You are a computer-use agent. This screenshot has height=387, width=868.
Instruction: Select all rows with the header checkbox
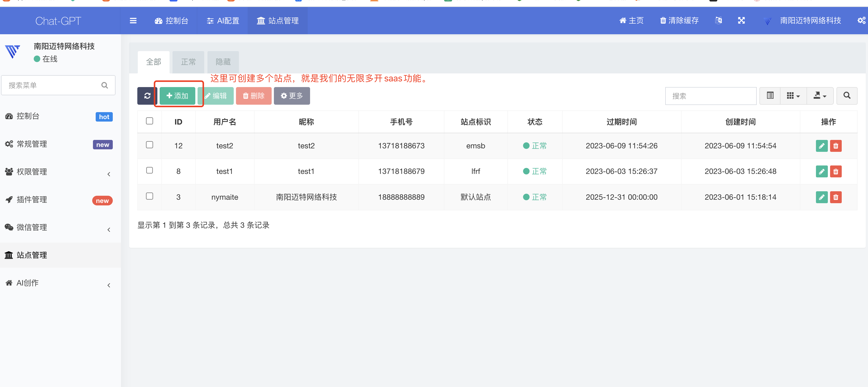150,121
